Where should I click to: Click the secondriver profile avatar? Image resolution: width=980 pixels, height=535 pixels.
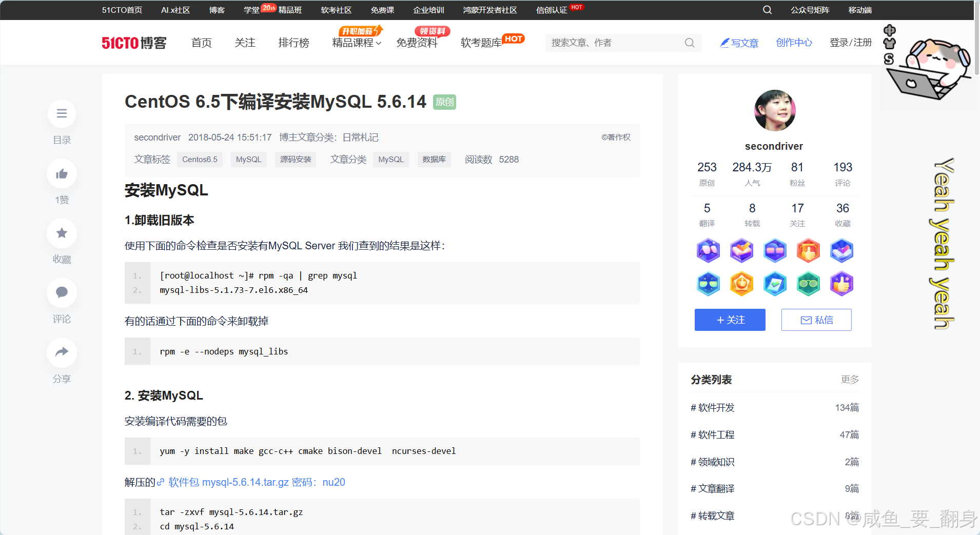pyautogui.click(x=775, y=110)
